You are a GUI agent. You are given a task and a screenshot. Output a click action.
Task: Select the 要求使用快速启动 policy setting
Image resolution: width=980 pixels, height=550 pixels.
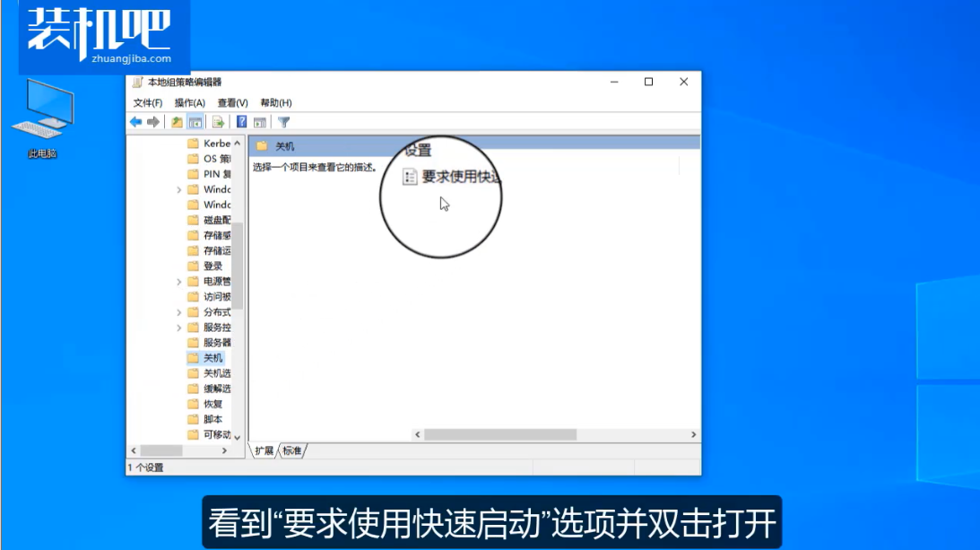(460, 177)
